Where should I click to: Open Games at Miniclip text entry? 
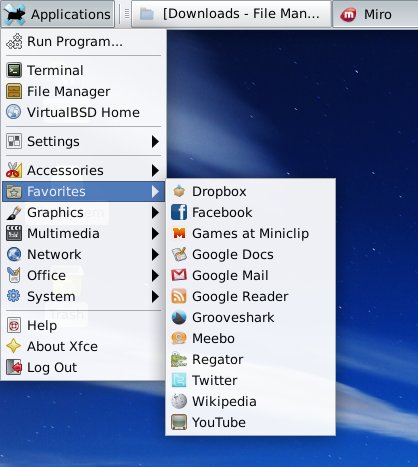click(x=251, y=233)
